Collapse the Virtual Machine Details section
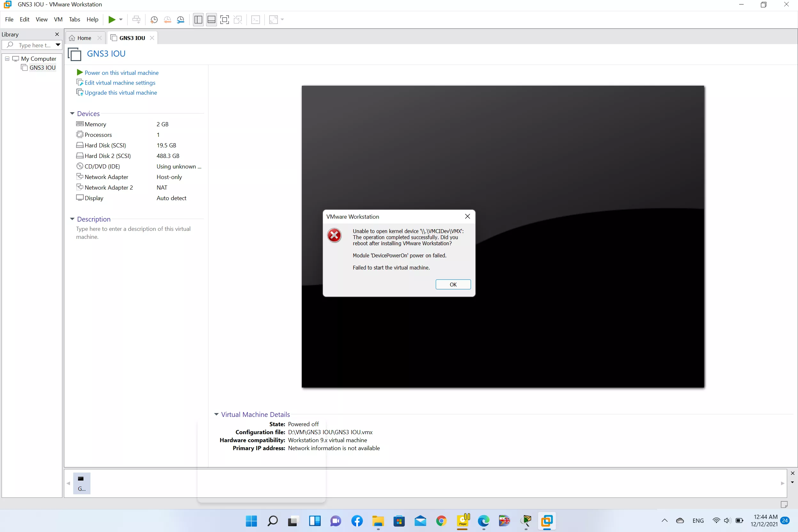Image resolution: width=798 pixels, height=532 pixels. click(216, 414)
